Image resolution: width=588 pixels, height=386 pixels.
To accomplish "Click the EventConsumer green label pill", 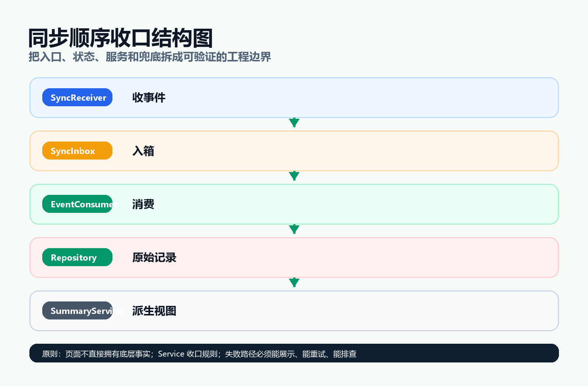I will click(x=77, y=204).
